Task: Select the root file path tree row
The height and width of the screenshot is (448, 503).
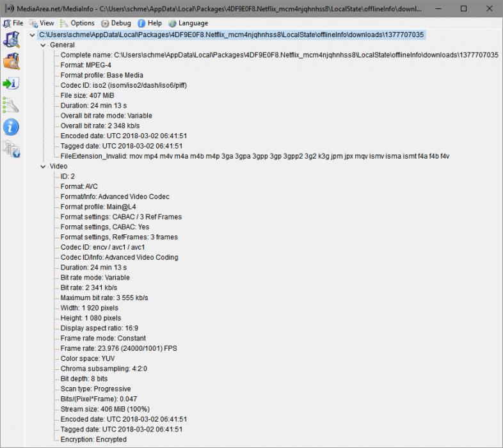Action: click(232, 35)
